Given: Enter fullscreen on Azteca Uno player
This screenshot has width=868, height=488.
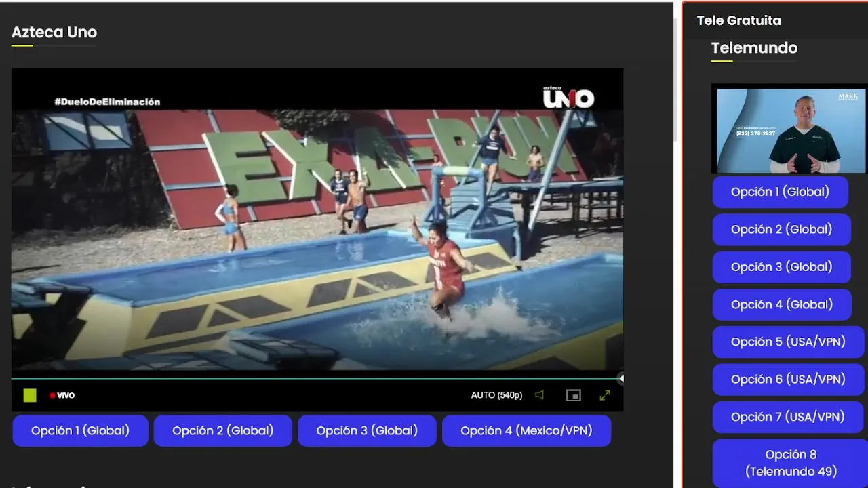Looking at the screenshot, I should pyautogui.click(x=605, y=395).
